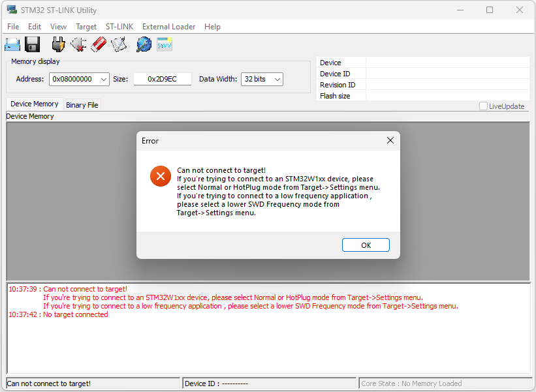Viewport: 536px width, 392px height.
Task: Open the File menu
Action: pyautogui.click(x=13, y=27)
